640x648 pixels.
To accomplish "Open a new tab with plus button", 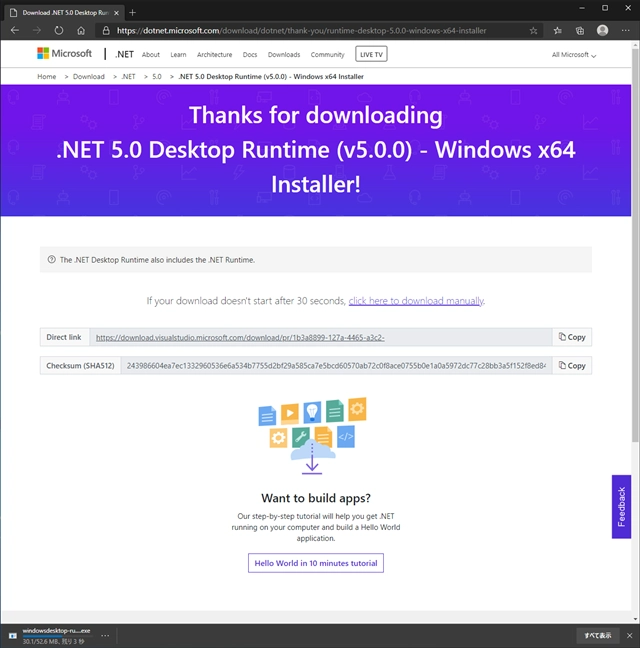I will click(132, 12).
